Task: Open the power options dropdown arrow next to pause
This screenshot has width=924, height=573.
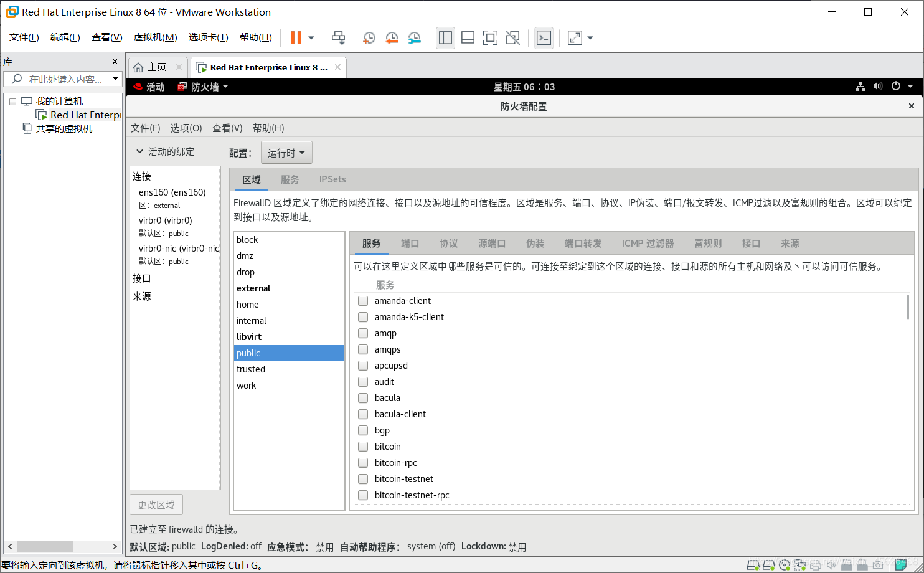Action: pos(311,38)
